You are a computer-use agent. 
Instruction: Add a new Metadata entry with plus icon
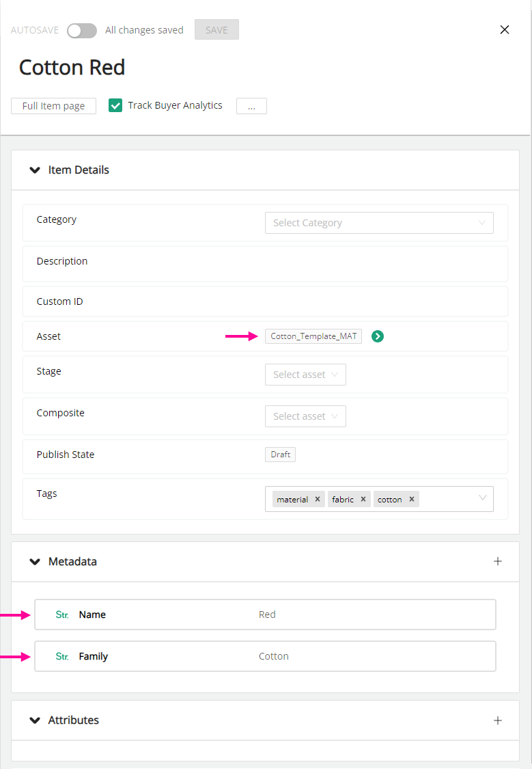(x=498, y=561)
